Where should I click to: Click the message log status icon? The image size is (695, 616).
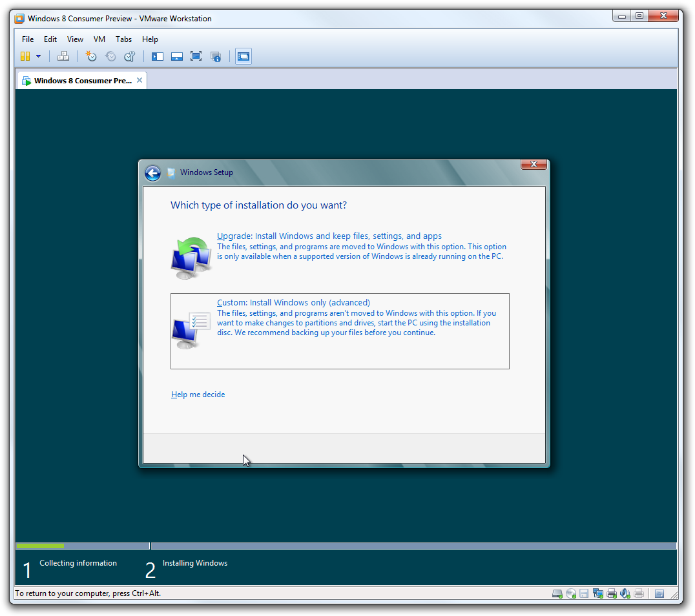(x=659, y=593)
